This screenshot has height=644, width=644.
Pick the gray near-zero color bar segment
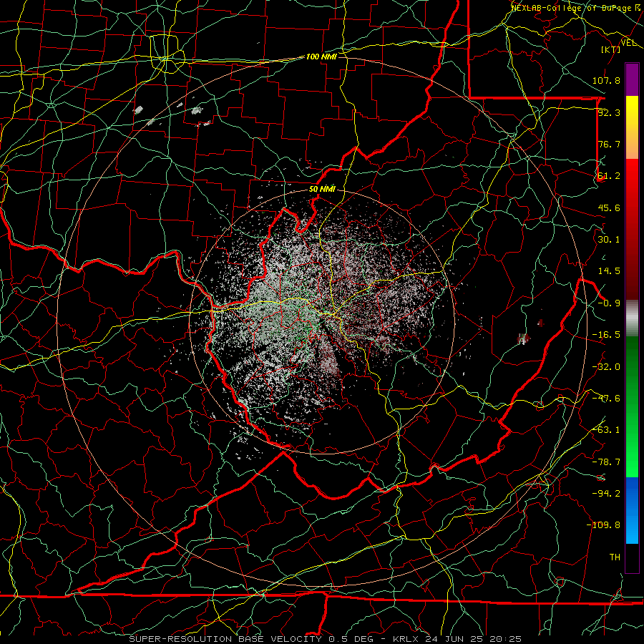coord(632,318)
